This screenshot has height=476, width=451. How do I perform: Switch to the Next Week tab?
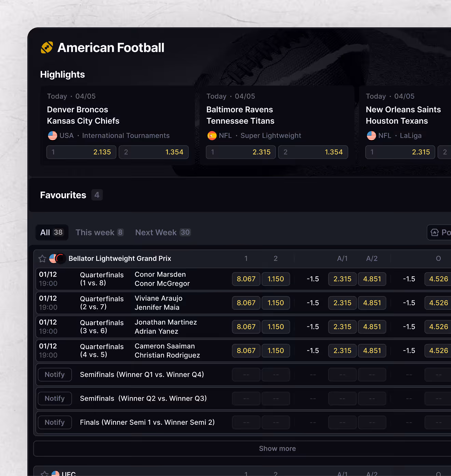[163, 233]
